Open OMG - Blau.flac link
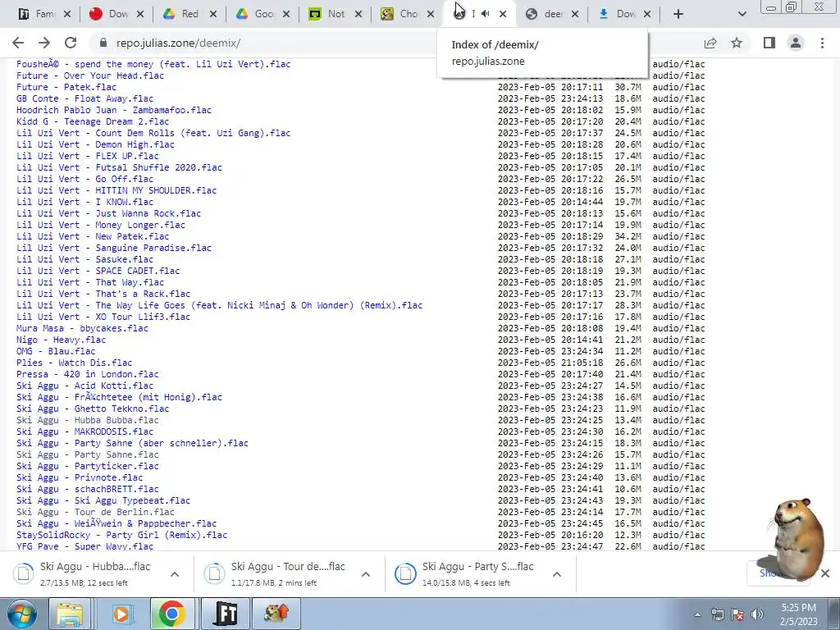This screenshot has width=840, height=630. click(56, 351)
